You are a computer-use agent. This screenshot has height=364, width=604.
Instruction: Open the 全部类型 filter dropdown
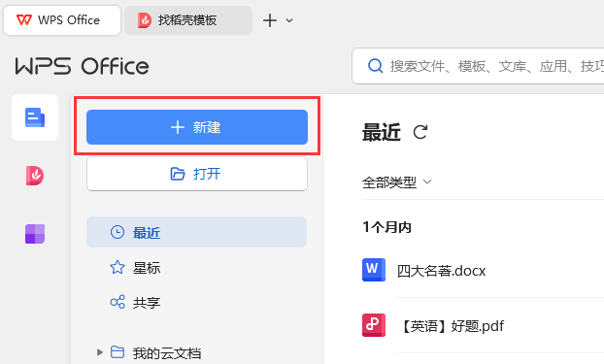click(x=396, y=182)
